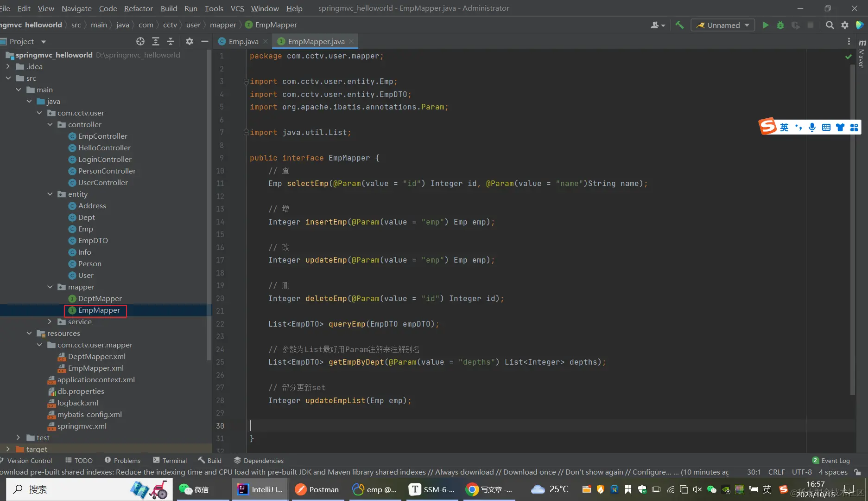Select EmpMapper.xml in project tree
Image resolution: width=868 pixels, height=501 pixels.
95,368
